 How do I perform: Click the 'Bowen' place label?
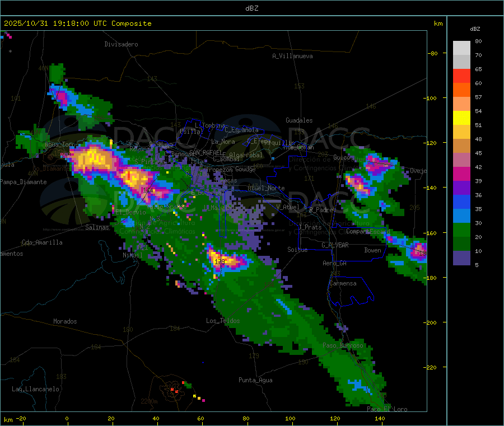click(372, 250)
